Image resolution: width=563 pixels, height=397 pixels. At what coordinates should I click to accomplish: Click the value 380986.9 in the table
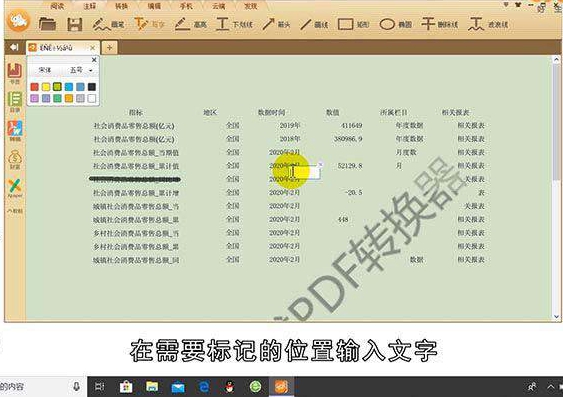(x=348, y=139)
